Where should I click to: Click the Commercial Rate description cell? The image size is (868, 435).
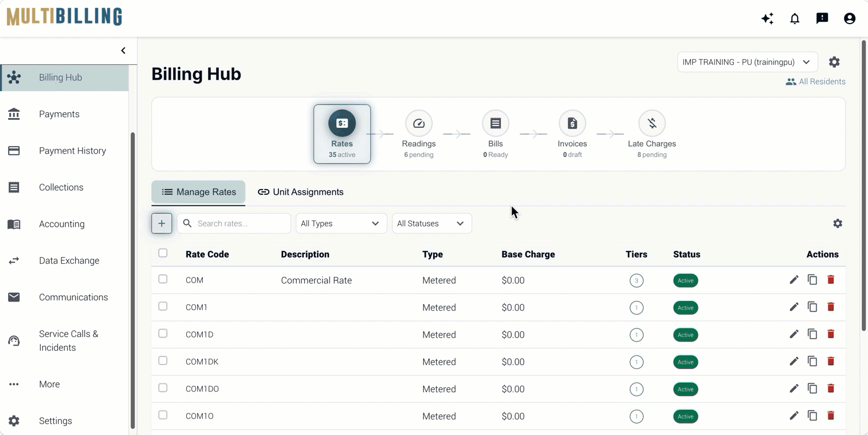[x=316, y=280]
